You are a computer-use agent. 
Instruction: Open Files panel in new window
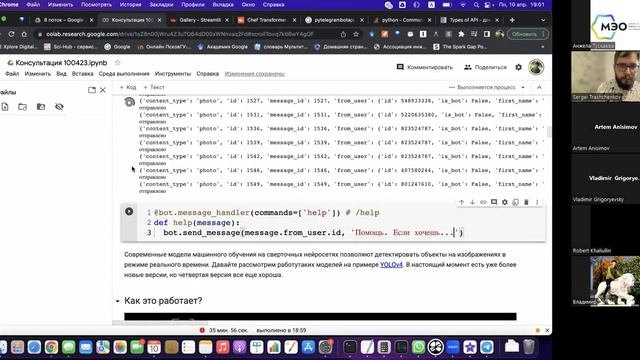pyautogui.click(x=92, y=90)
